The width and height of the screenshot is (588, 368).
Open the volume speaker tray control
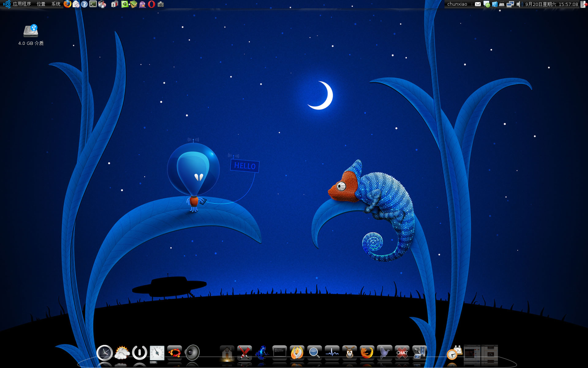tap(519, 4)
